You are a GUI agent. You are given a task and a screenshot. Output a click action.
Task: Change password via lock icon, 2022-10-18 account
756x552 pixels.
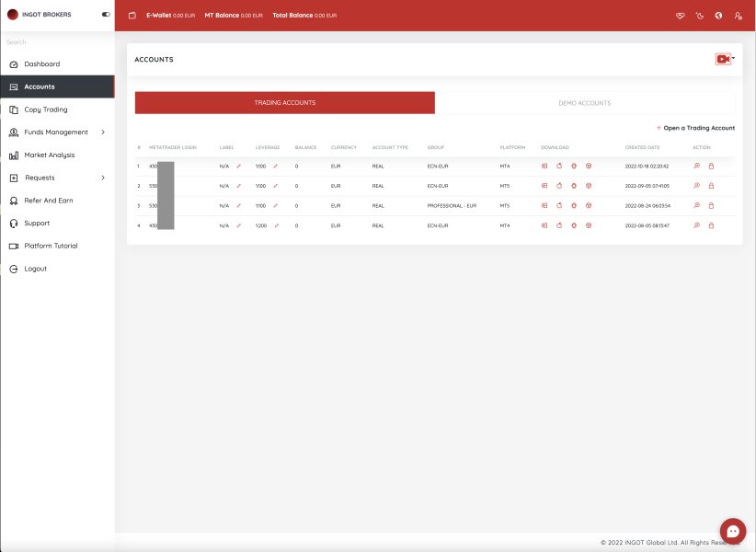point(711,166)
